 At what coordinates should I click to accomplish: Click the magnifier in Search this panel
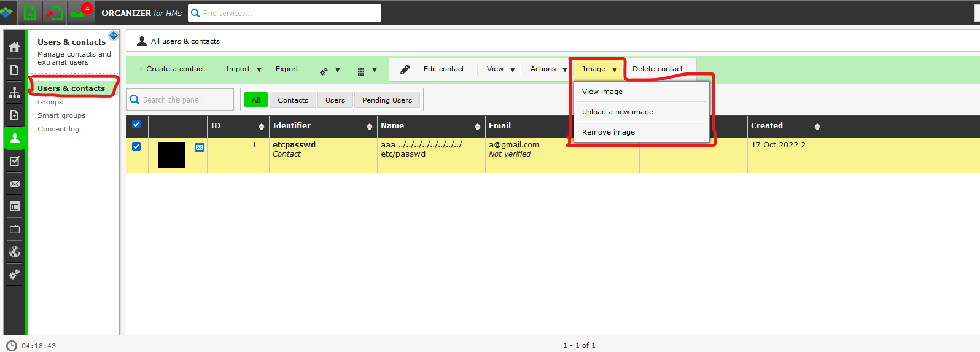click(135, 100)
